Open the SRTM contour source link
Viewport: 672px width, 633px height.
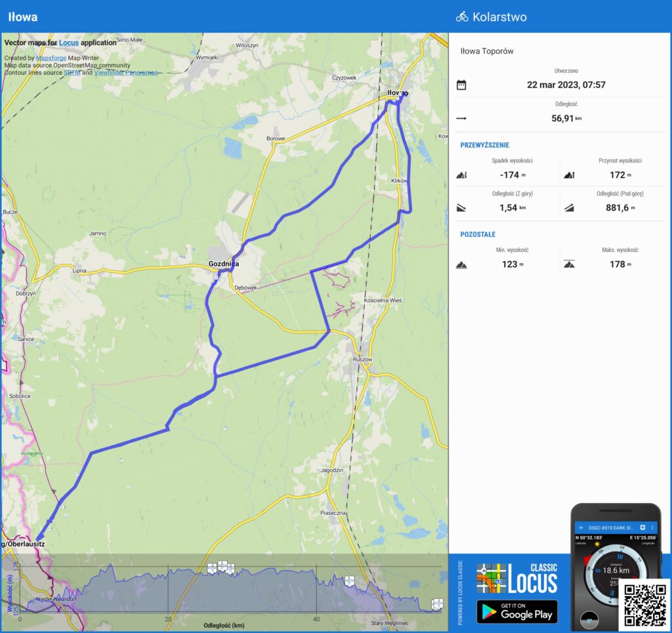tap(72, 73)
